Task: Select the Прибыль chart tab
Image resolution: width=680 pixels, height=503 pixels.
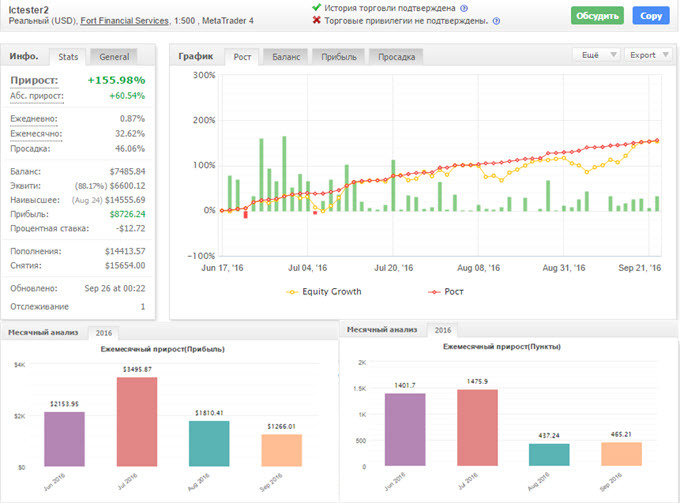Action: click(339, 57)
